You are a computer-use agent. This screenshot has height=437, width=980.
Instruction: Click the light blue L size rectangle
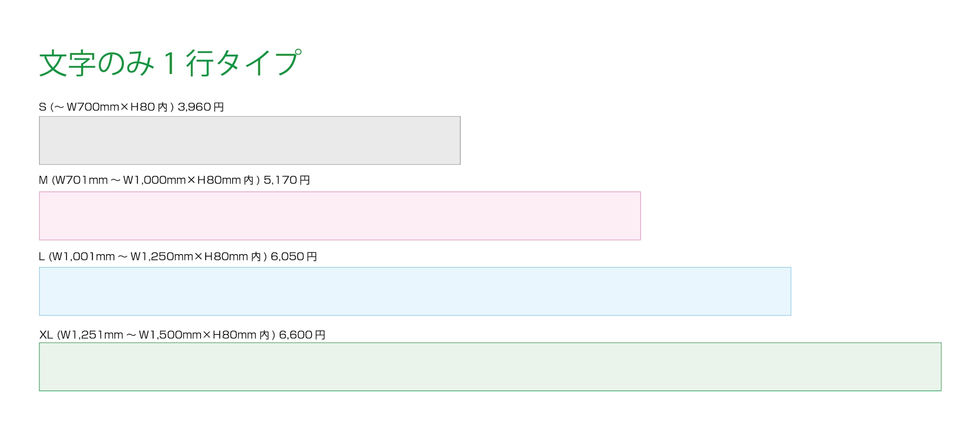(415, 291)
